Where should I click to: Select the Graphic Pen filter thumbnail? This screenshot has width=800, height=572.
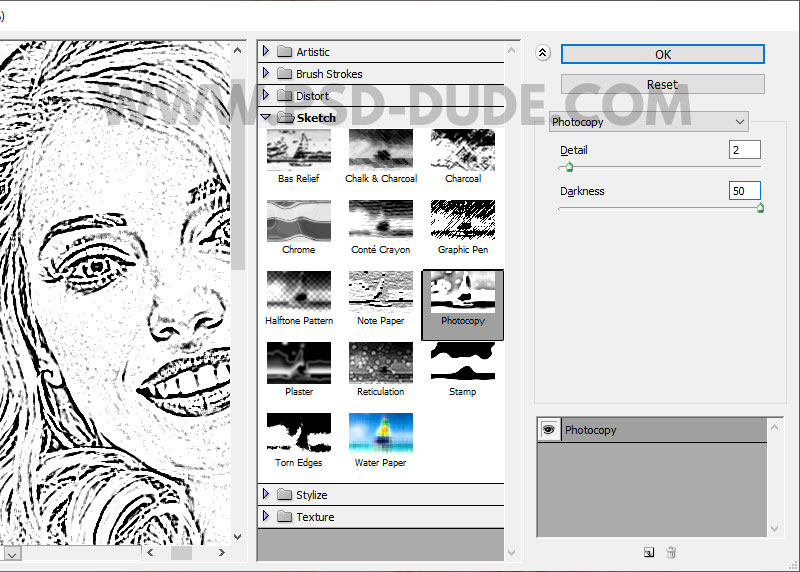coord(463,220)
